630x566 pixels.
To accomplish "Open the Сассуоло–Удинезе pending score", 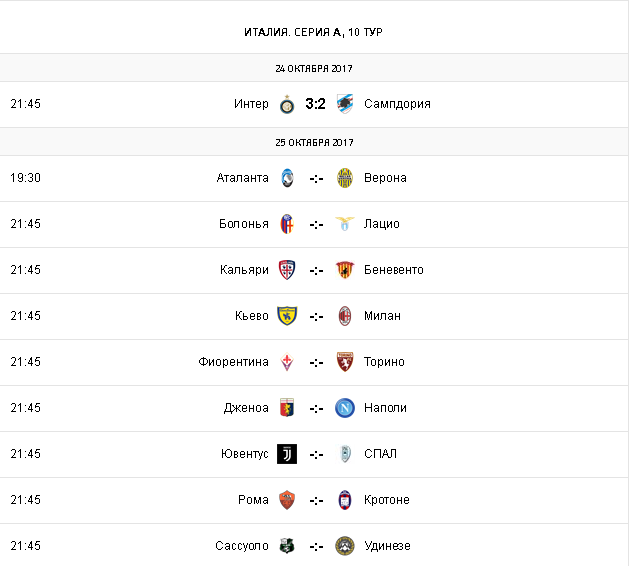I will [316, 546].
